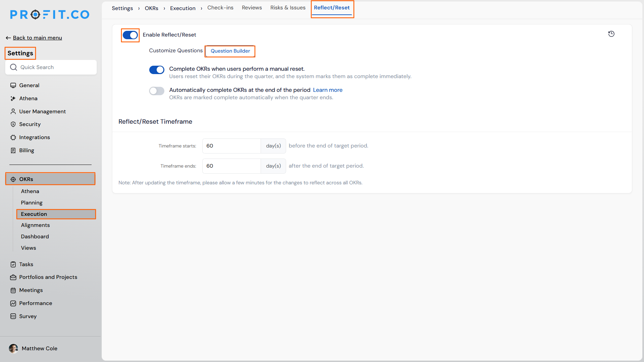Select Views under OKRs
644x362 pixels.
[29, 248]
